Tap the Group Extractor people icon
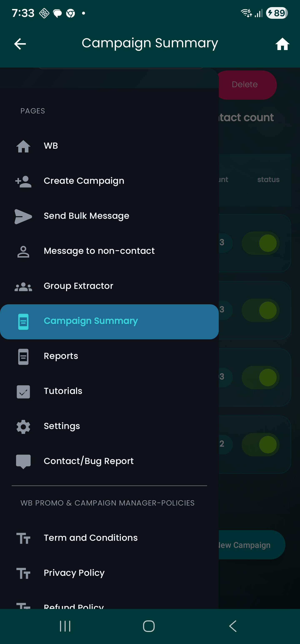 23,287
